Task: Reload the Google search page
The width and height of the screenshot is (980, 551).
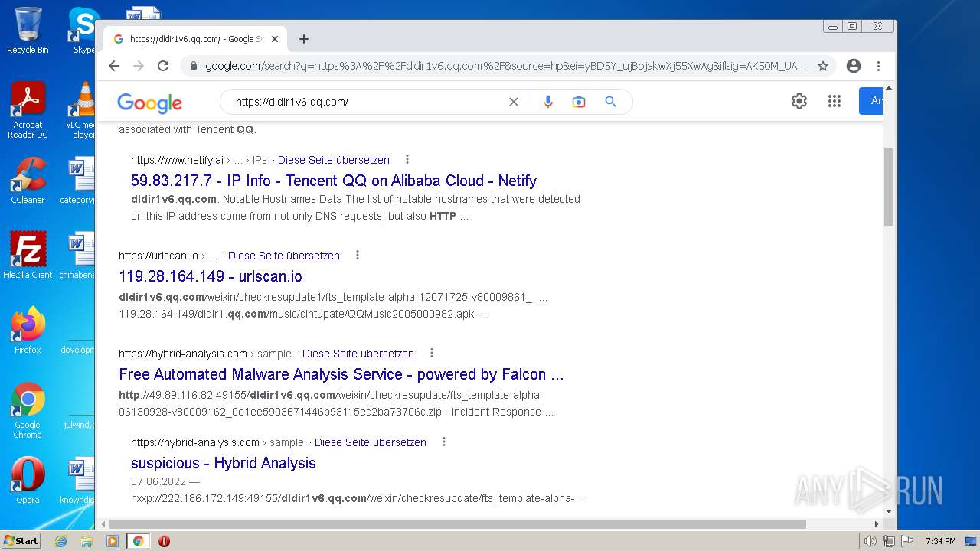Action: click(163, 66)
